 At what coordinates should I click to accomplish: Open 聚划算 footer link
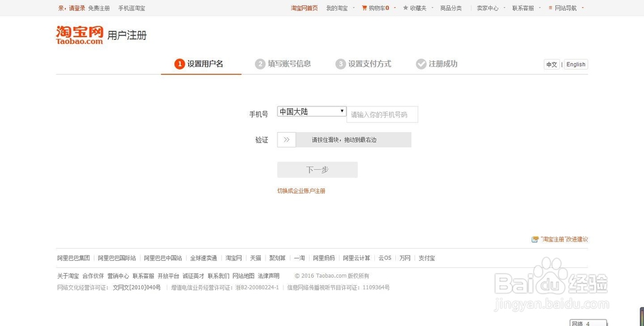tap(277, 258)
